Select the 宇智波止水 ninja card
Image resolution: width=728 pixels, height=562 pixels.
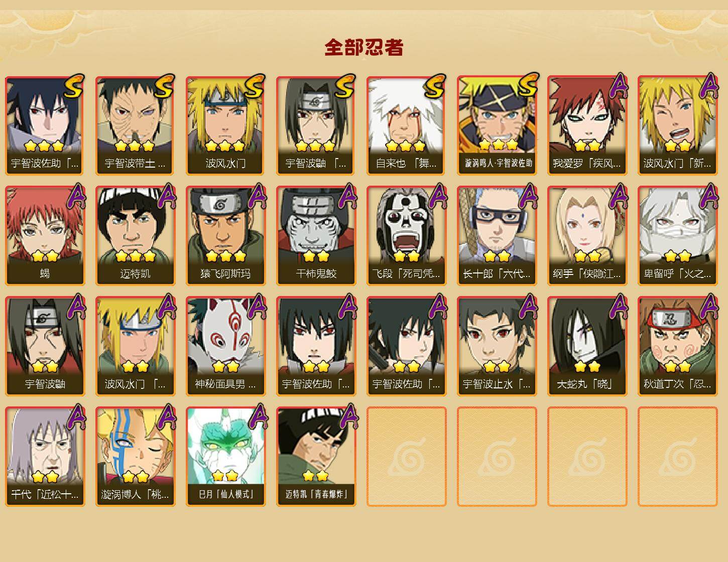pyautogui.click(x=497, y=346)
